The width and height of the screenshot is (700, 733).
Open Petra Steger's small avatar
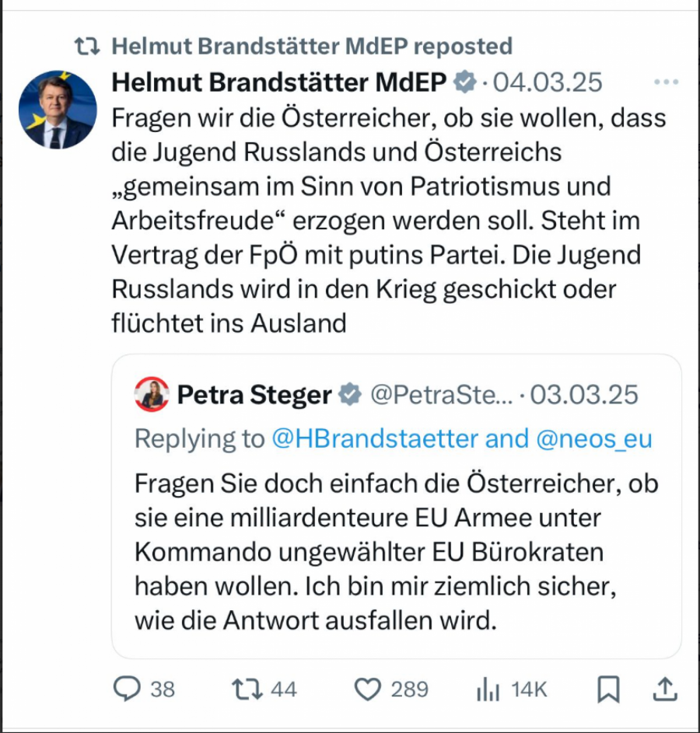pyautogui.click(x=152, y=395)
